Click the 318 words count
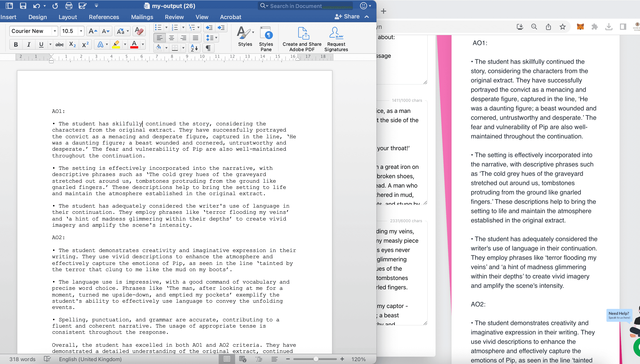The width and height of the screenshot is (640, 364). (x=22, y=359)
